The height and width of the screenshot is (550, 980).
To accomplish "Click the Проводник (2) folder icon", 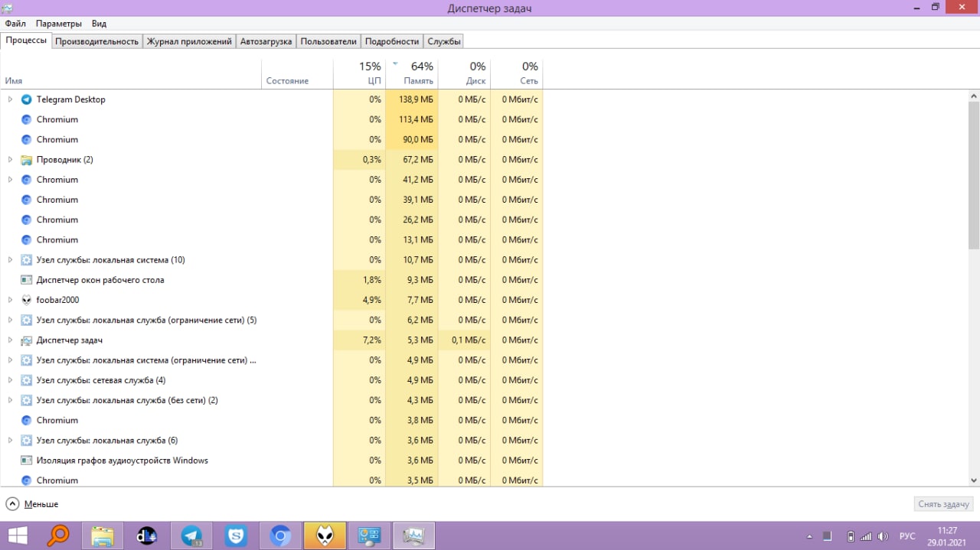I will pyautogui.click(x=27, y=160).
